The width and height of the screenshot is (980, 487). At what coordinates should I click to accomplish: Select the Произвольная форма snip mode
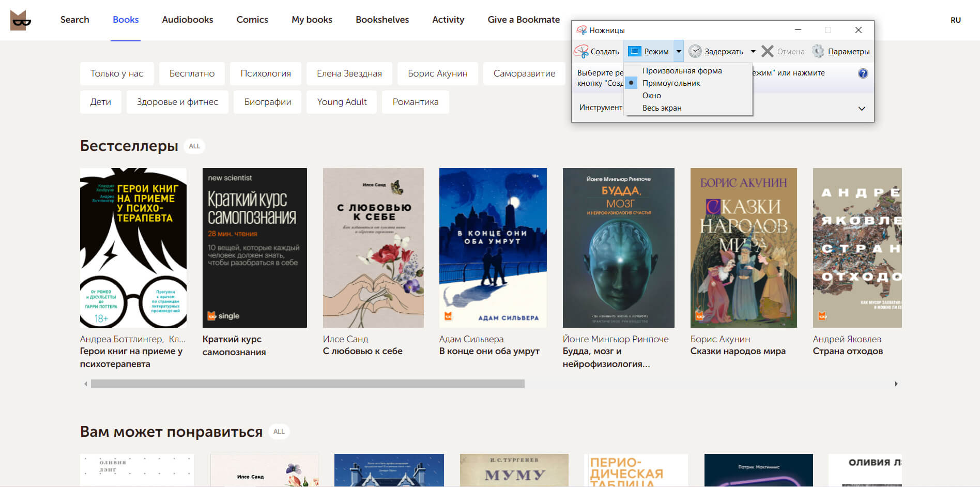pos(682,71)
